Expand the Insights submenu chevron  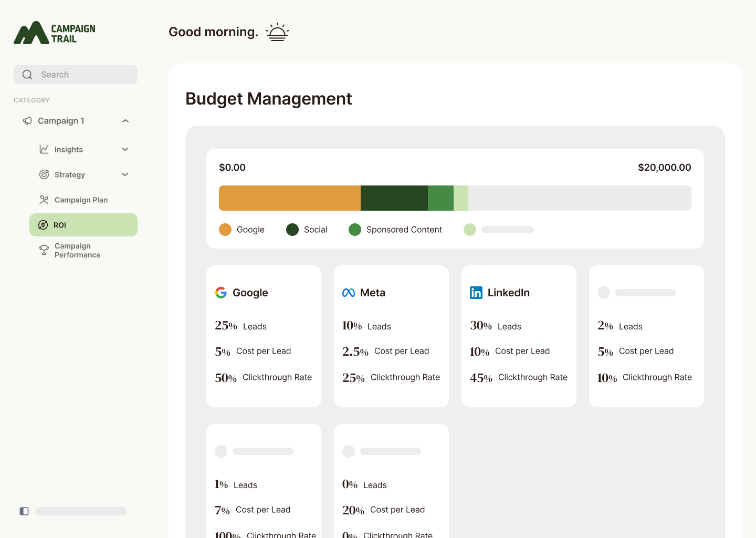(x=125, y=149)
